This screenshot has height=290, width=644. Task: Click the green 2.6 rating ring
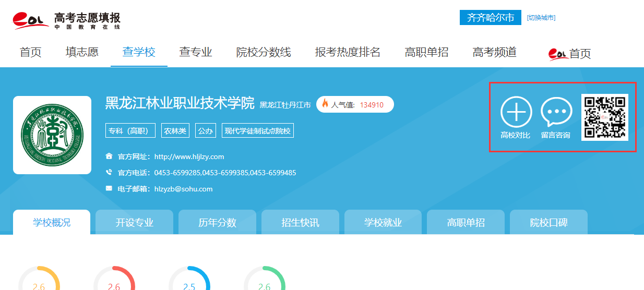click(265, 278)
